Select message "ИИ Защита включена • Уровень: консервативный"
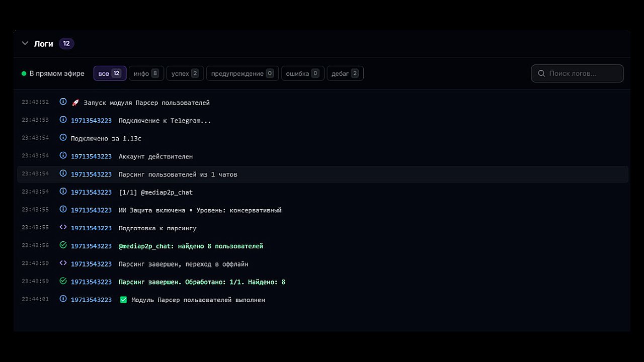The width and height of the screenshot is (644, 362). tap(200, 210)
